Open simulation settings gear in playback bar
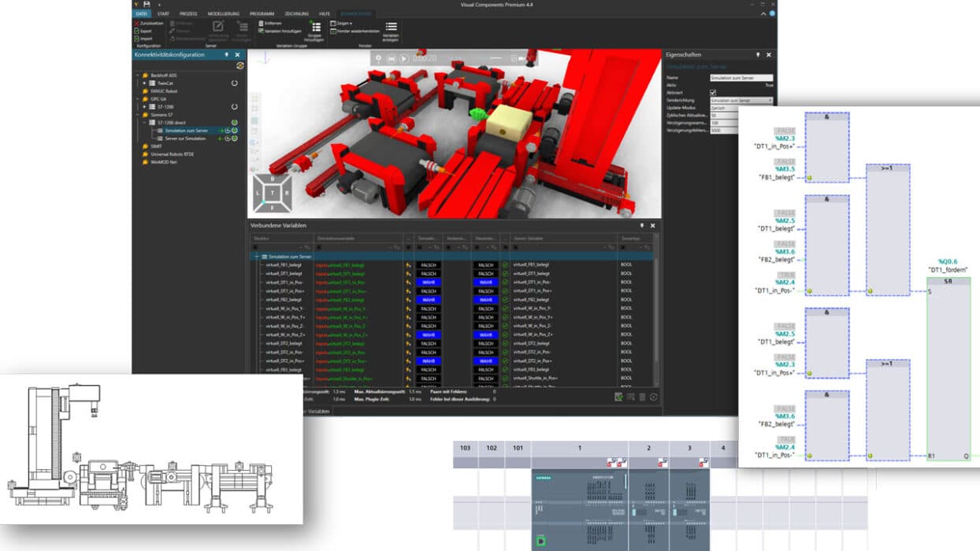This screenshot has height=551, width=980. click(x=378, y=58)
